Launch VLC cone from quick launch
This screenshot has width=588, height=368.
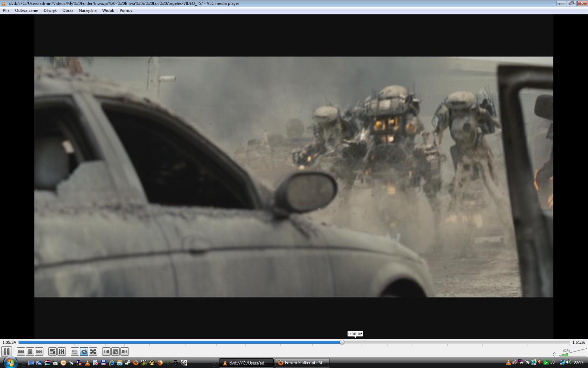pos(87,363)
